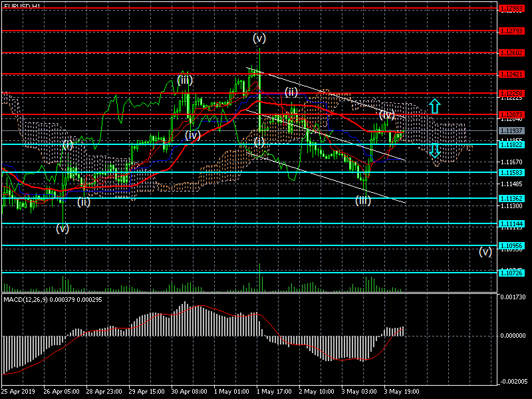
Task: Click the 1 May 17:00 time label
Action: coord(274,392)
